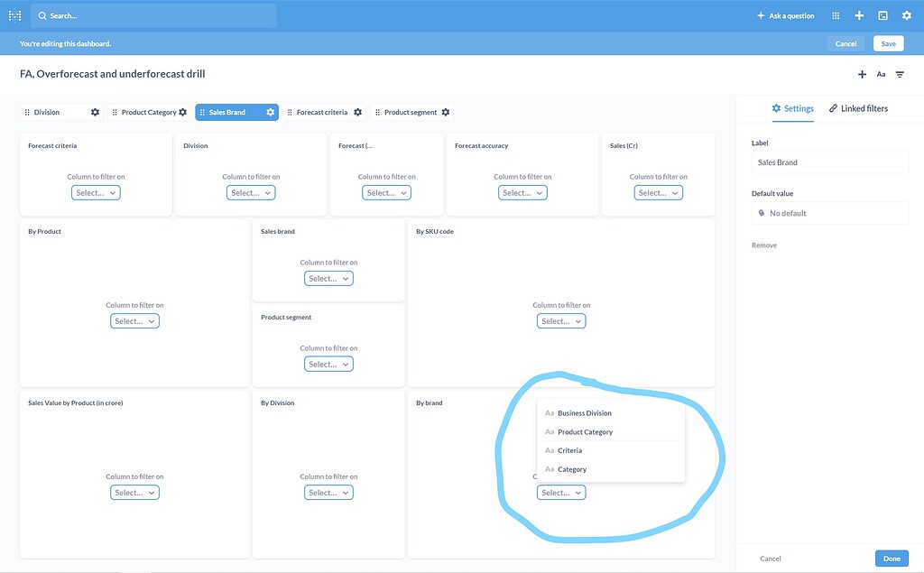Click the Done button in sidebar
Viewport: 924px width, 573px height.
[x=892, y=559]
